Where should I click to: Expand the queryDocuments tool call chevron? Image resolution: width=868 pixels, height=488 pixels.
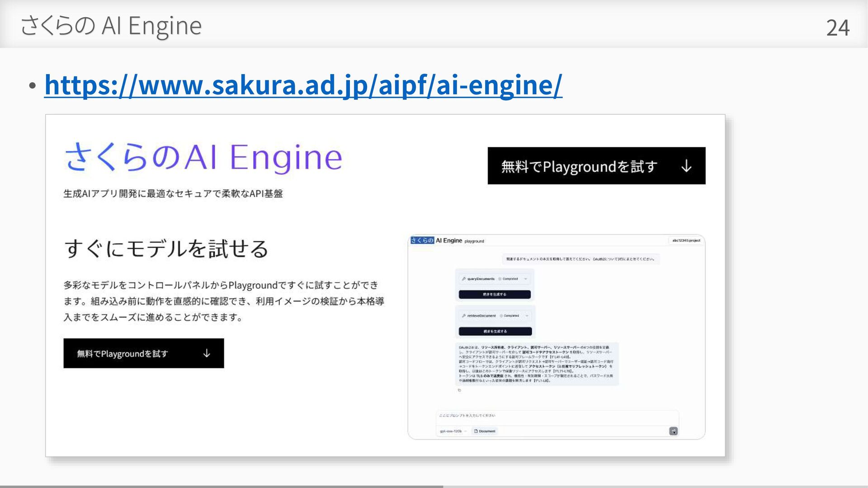click(525, 279)
